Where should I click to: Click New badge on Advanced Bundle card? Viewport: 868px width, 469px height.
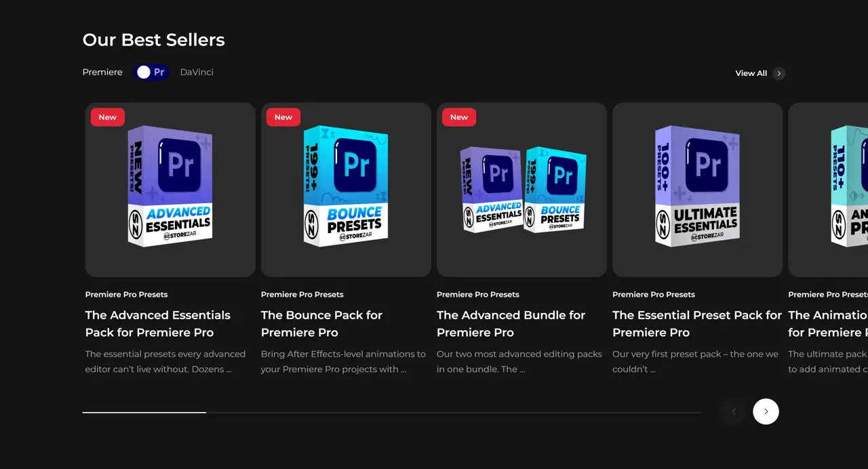coord(459,117)
